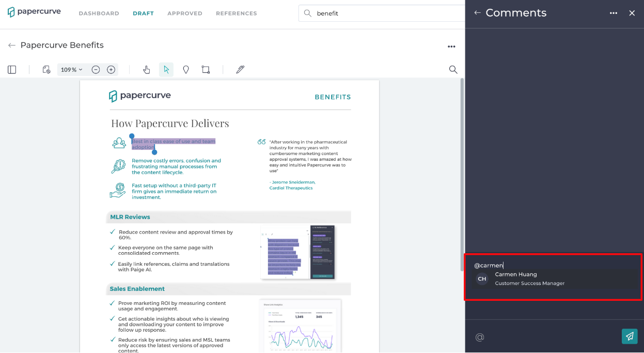Click the CH avatar for Carmen Huang

(482, 279)
